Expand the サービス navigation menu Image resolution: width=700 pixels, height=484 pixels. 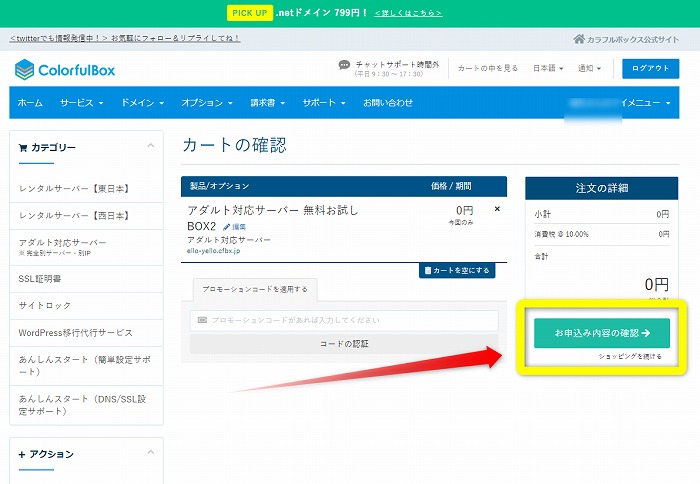pos(82,102)
